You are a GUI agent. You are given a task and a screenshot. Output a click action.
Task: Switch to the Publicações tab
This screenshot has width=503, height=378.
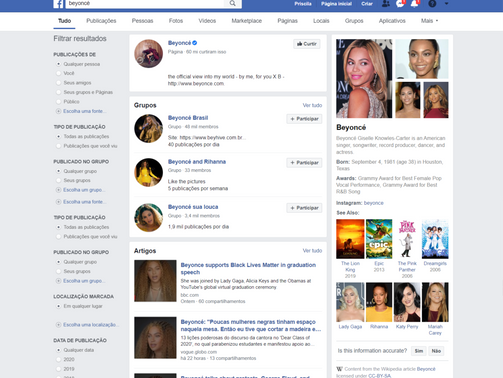(101, 21)
